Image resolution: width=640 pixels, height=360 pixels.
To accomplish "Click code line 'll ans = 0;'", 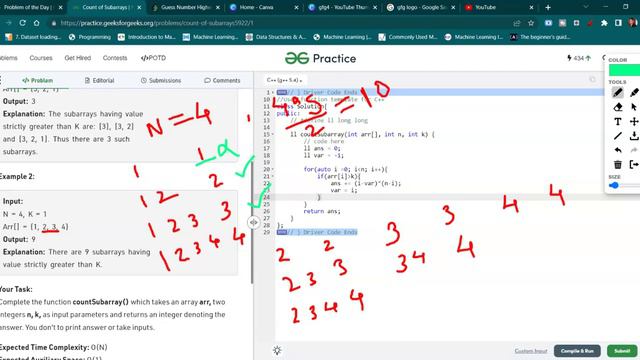I will coord(322,149).
